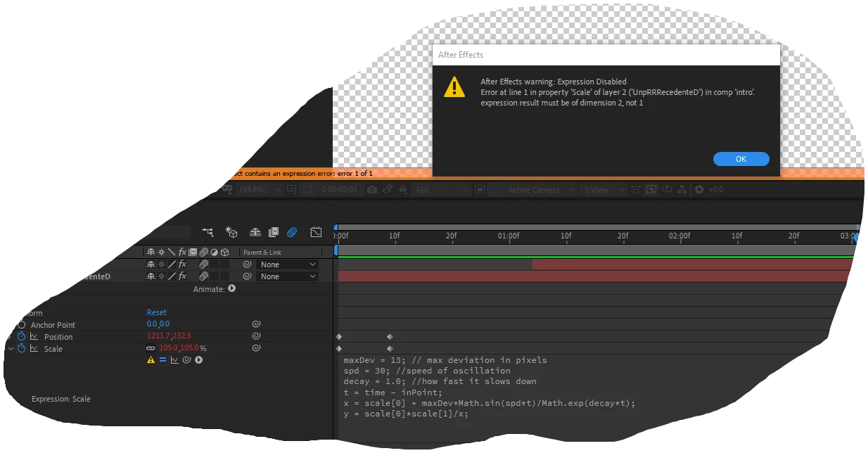Click Reset next to the Transform group
The image size is (868, 453).
click(x=157, y=312)
